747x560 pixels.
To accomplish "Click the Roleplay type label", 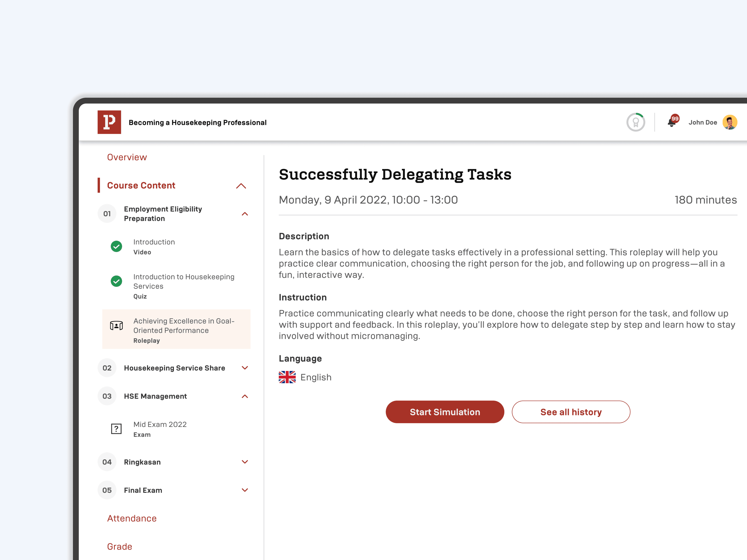I will point(147,341).
